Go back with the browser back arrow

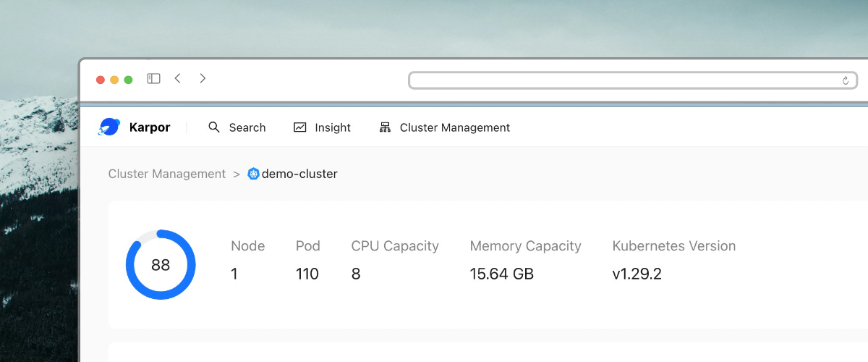click(x=178, y=78)
